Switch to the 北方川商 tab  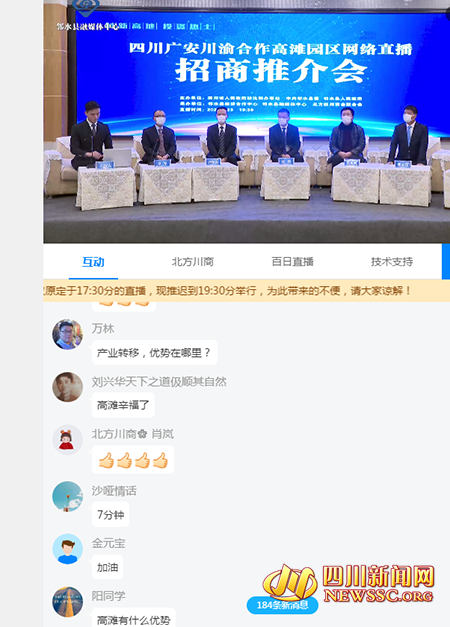point(192,262)
